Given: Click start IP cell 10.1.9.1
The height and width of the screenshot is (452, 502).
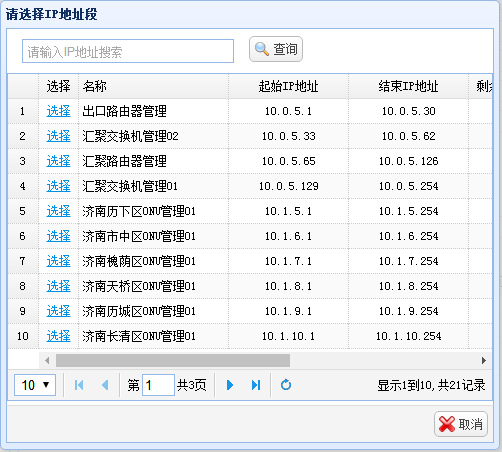Looking at the screenshot, I should [288, 311].
